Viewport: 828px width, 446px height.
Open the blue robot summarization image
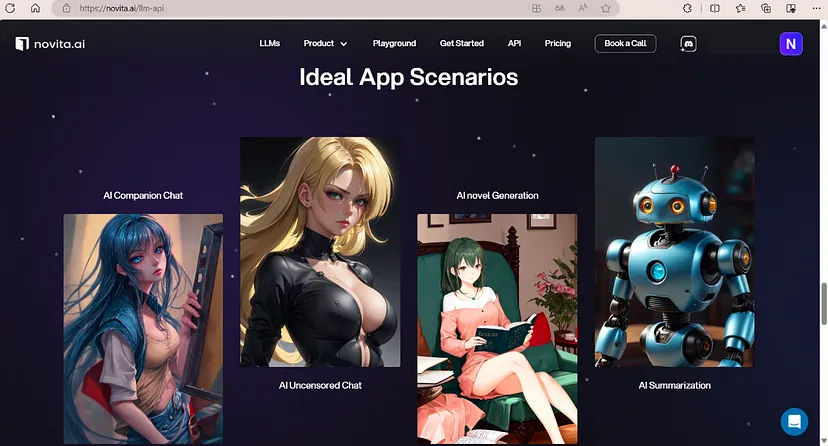[674, 252]
